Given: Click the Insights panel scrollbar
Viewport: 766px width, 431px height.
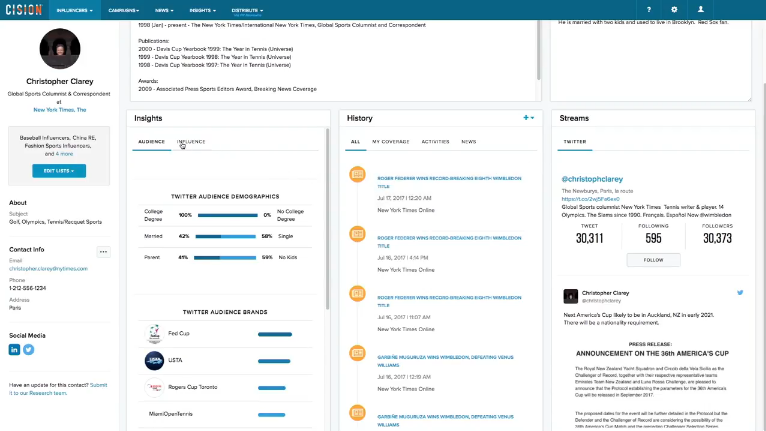Looking at the screenshot, I should [327, 219].
